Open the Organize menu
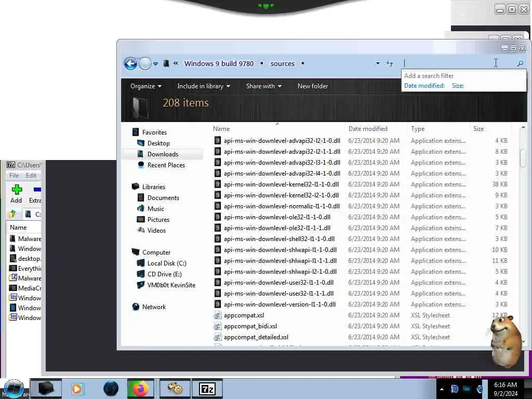The width and height of the screenshot is (532, 399). click(146, 86)
